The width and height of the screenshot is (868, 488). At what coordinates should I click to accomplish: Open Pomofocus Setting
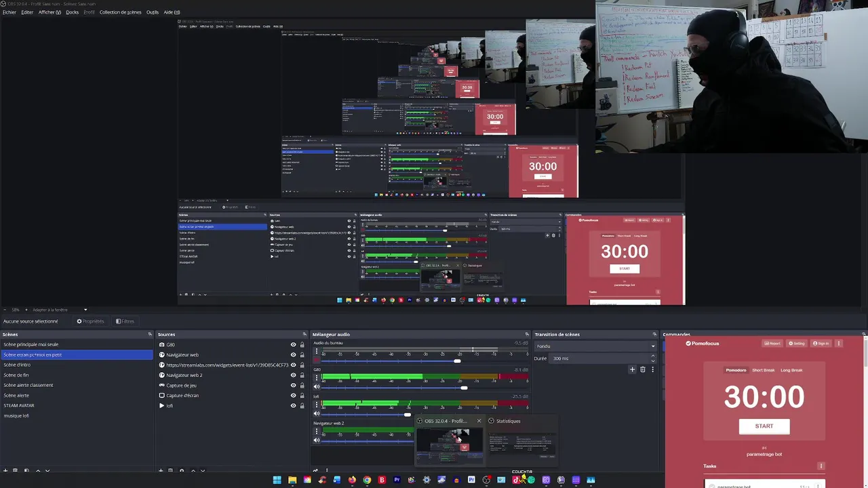click(797, 344)
